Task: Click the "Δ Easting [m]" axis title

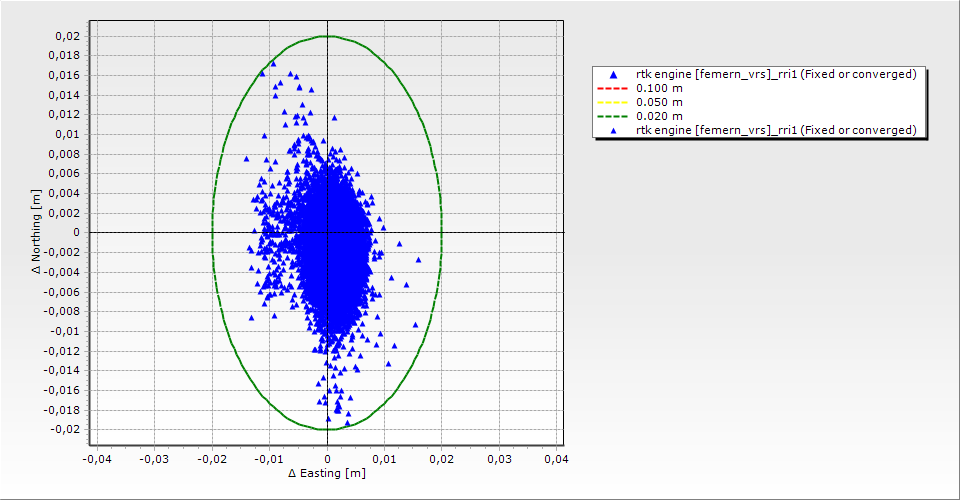Action: coord(326,473)
